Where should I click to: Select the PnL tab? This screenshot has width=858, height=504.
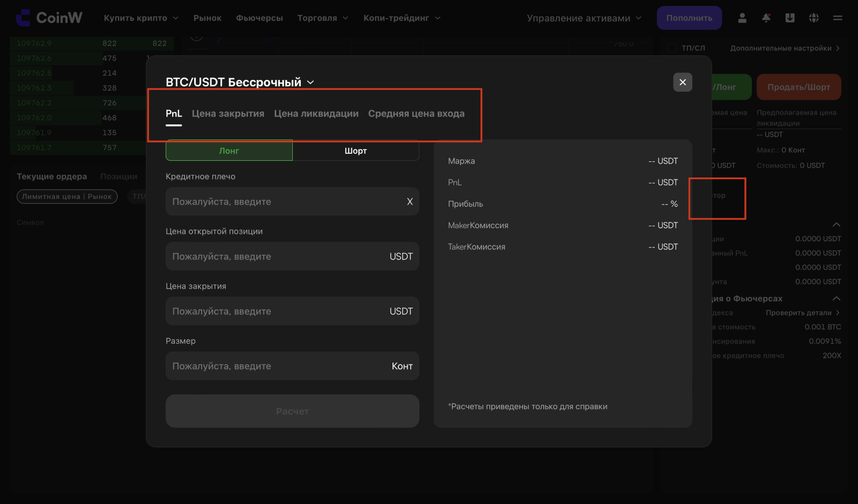pos(174,114)
